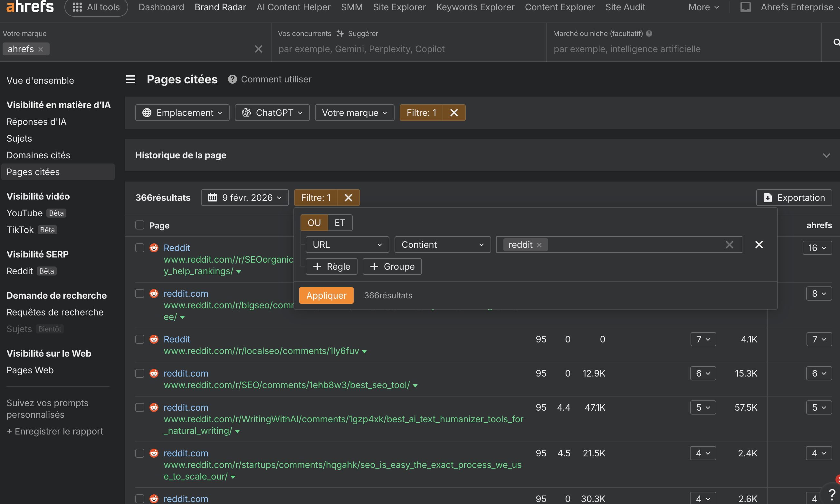
Task: Open the ChatGPT filter dropdown
Action: pyautogui.click(x=272, y=112)
